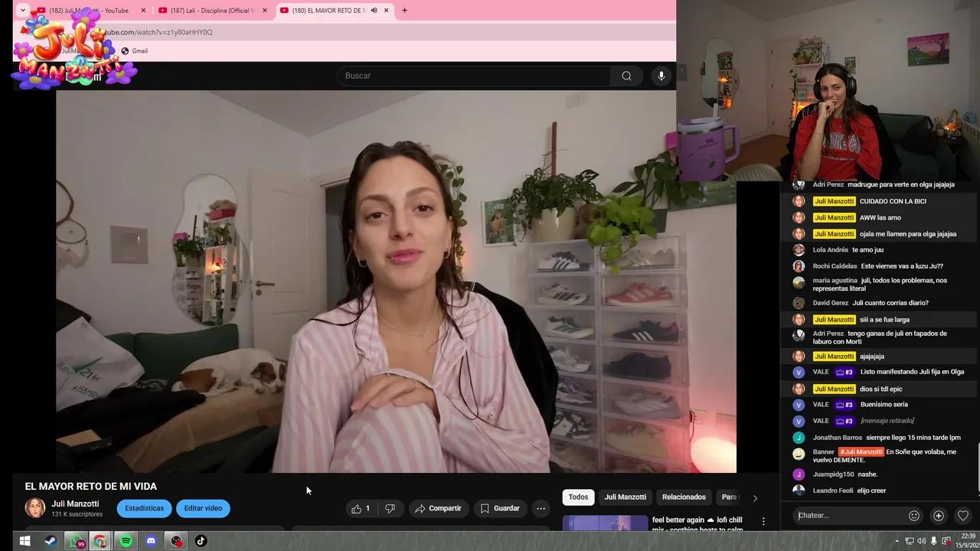
Task: Open emoji picker in chat box
Action: pyautogui.click(x=913, y=516)
